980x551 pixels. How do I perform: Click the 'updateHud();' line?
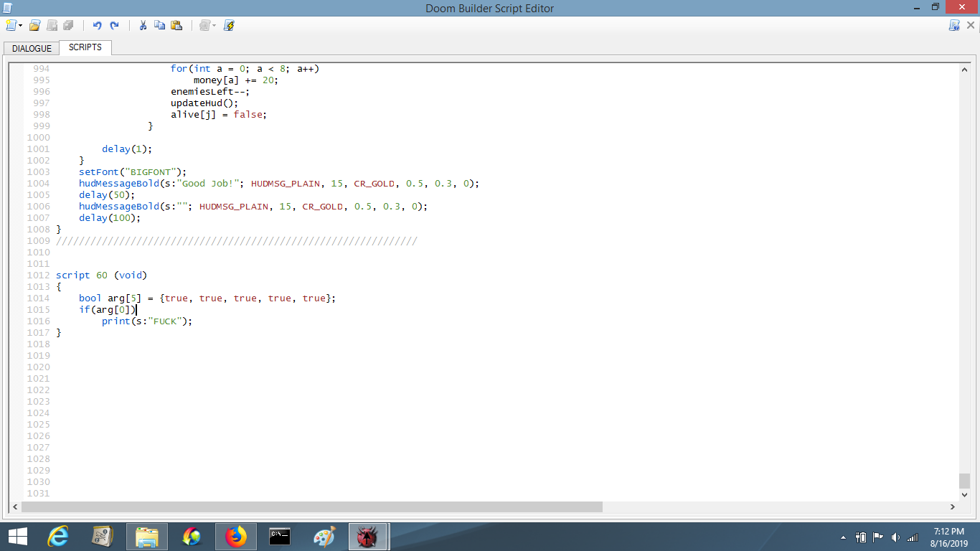(x=204, y=103)
